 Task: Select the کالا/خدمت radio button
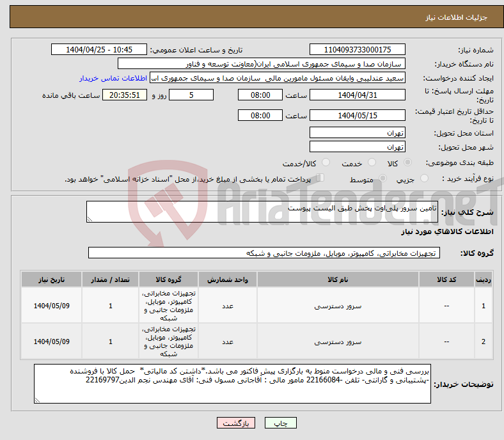click(326, 162)
